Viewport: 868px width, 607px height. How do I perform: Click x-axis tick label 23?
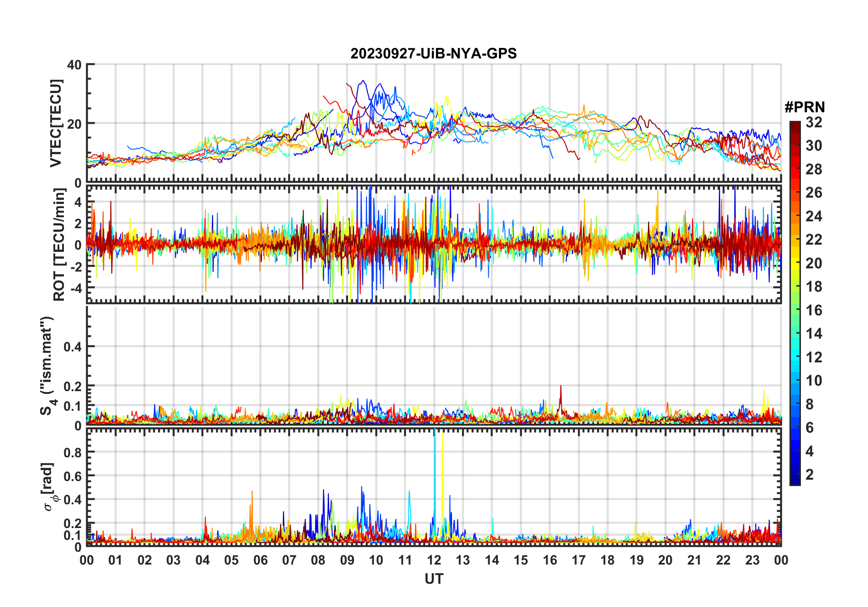(x=752, y=560)
